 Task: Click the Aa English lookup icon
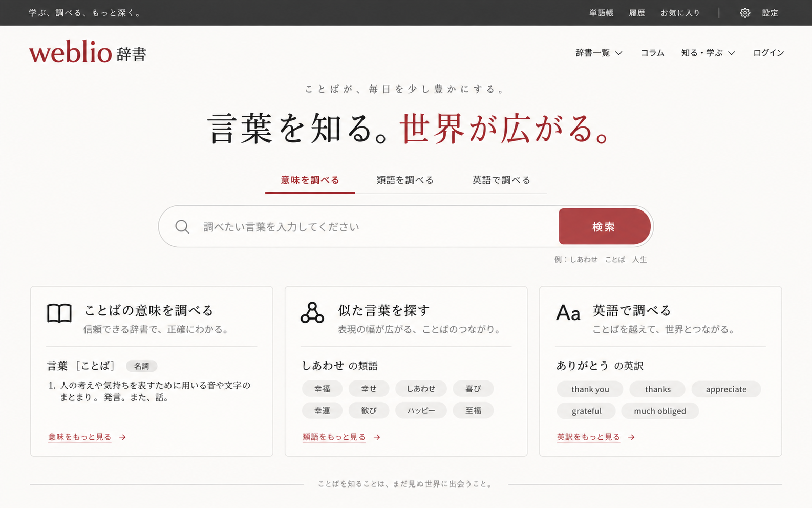pos(568,312)
